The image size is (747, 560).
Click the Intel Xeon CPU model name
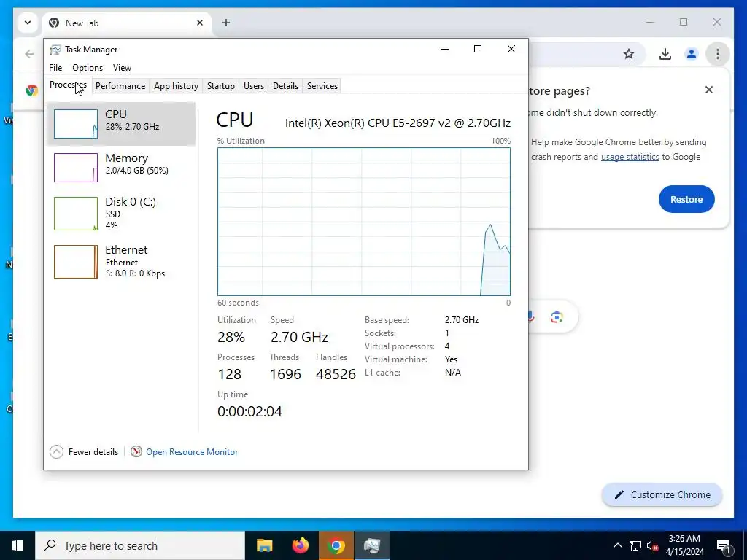click(398, 122)
